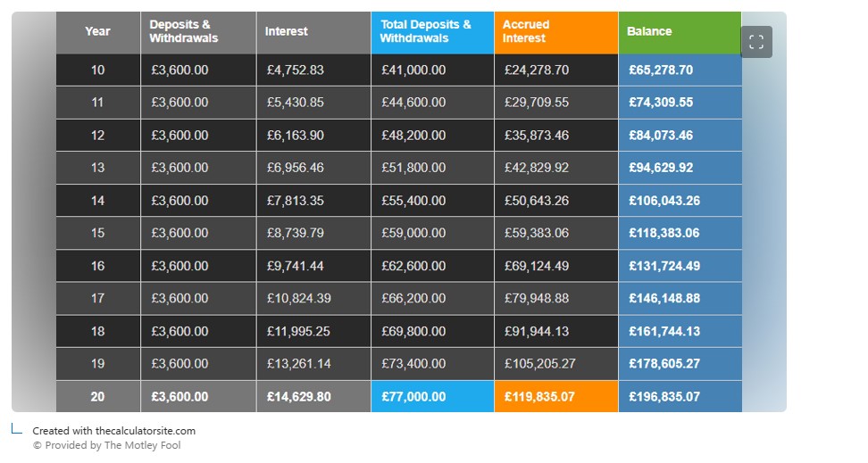Click the £77,000.00 total deposits cell
868x463 pixels.
pyautogui.click(x=413, y=397)
